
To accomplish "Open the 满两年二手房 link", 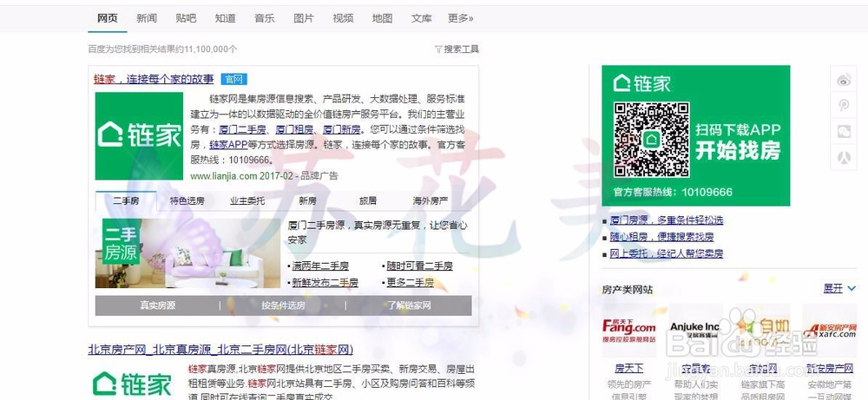I will tap(320, 266).
